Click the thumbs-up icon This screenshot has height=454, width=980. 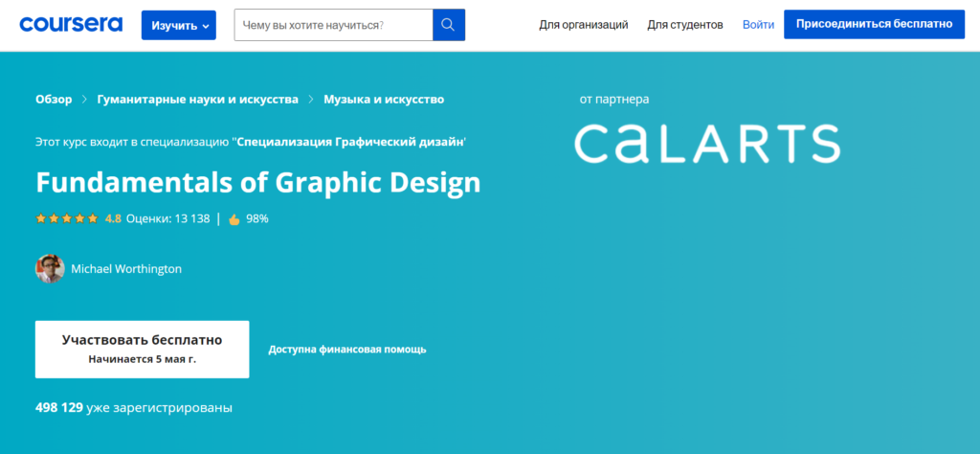click(x=234, y=219)
